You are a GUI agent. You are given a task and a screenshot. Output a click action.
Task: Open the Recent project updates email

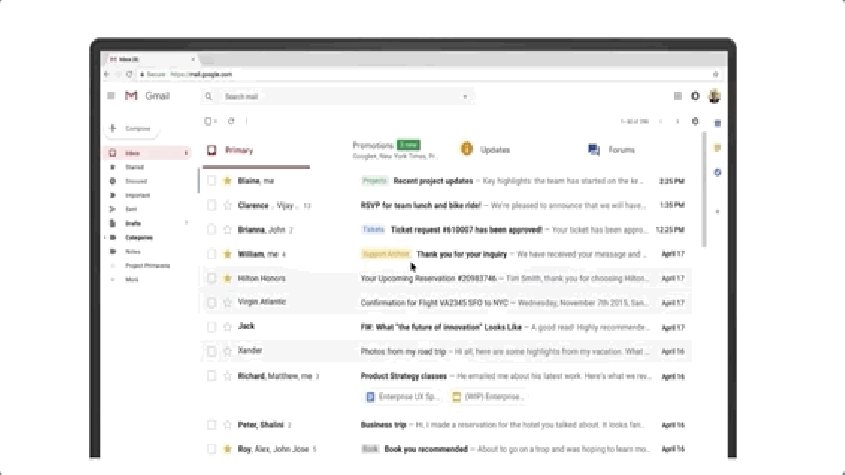click(445, 181)
